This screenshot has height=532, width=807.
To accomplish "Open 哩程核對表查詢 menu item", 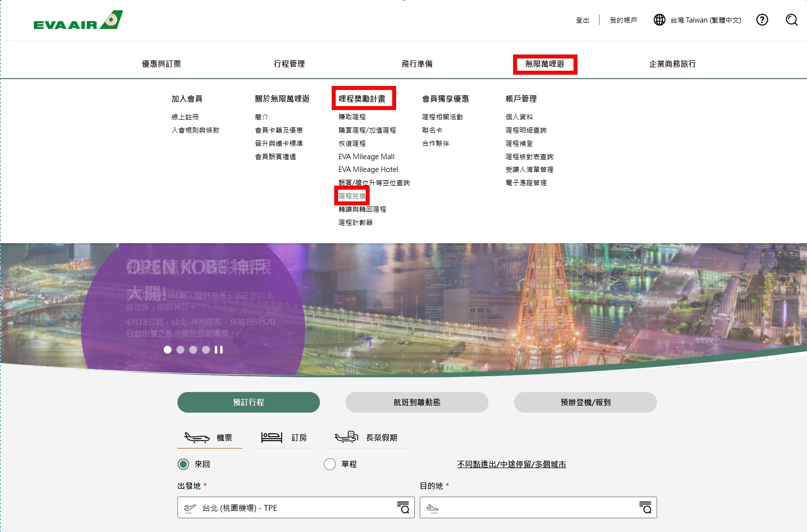I will (529, 157).
